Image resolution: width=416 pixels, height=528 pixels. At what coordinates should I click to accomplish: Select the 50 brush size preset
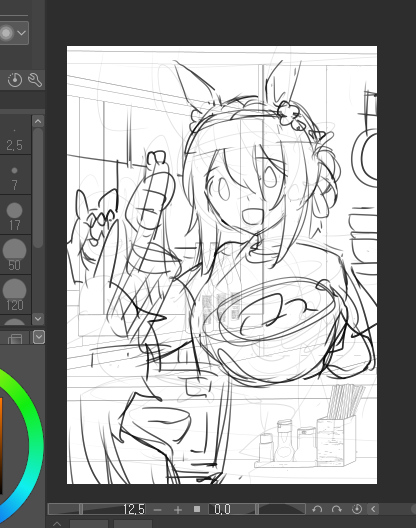(14, 255)
